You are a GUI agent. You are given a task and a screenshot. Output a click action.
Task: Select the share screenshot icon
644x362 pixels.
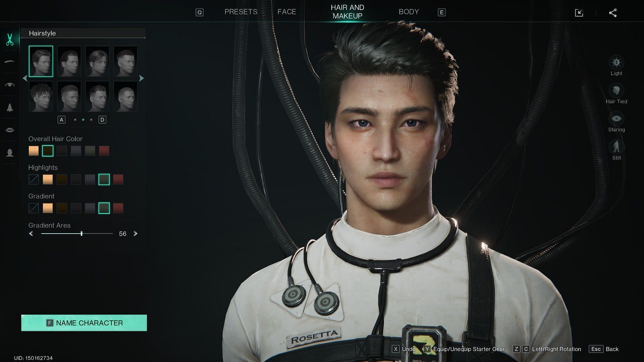[613, 12]
